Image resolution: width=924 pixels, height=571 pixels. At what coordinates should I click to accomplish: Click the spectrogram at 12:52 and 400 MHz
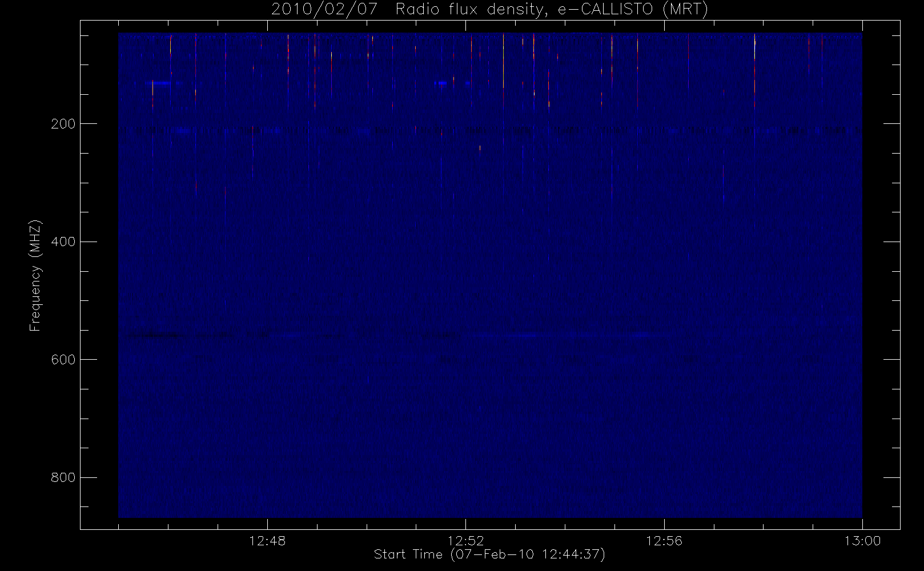(466, 242)
